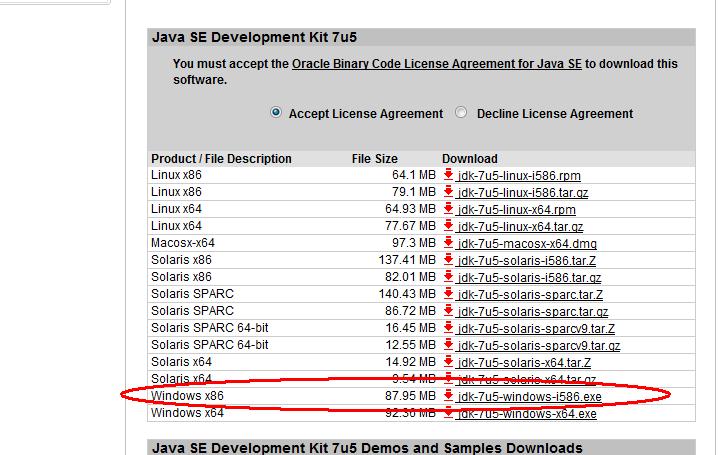Download jdk-7u5-solaris-sparcv9.tar.Z file link
Screen dimensions: 720x455
[536, 328]
